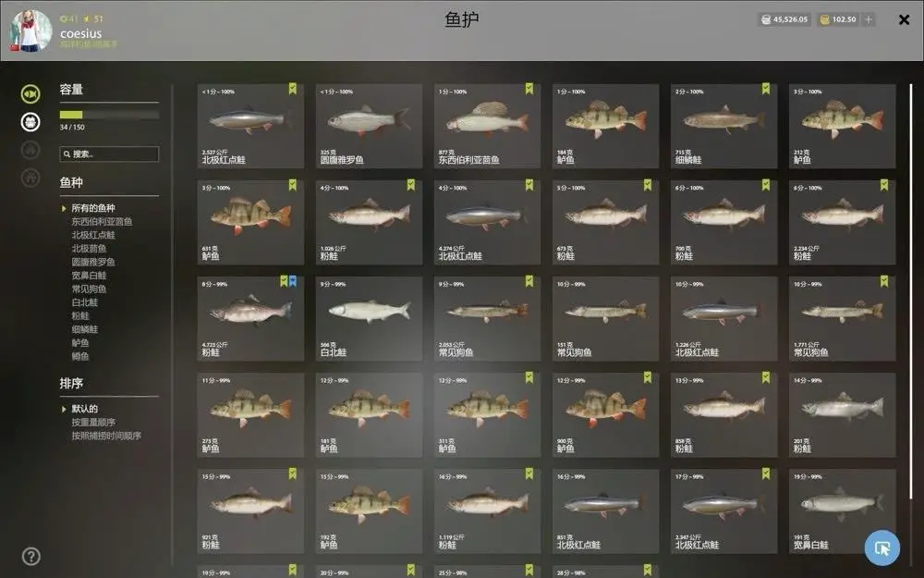The width and height of the screenshot is (924, 578).
Task: Filter by 东西伯利亚茴鱼 species
Action: click(x=102, y=222)
